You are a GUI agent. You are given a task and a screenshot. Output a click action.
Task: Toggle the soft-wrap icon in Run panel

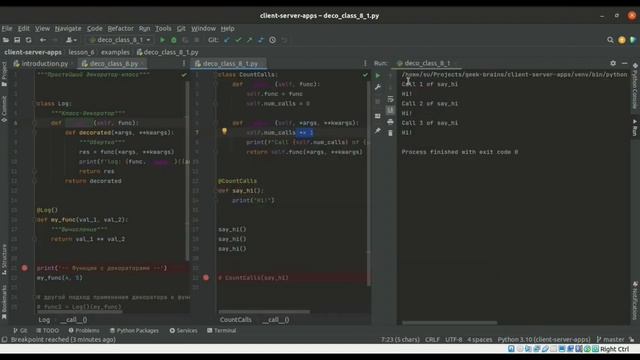pyautogui.click(x=390, y=99)
